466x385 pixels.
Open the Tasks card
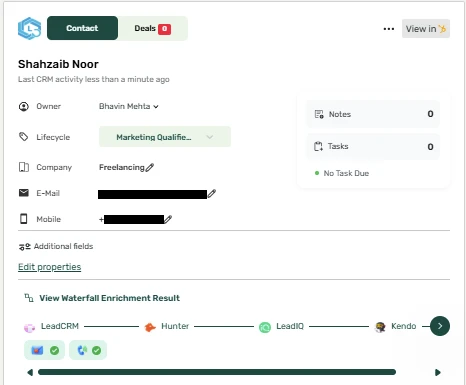click(373, 147)
